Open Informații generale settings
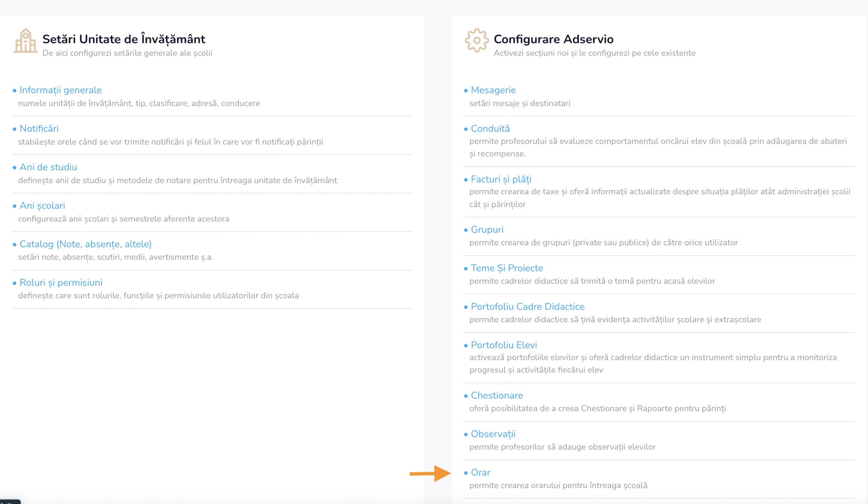The height and width of the screenshot is (504, 868). click(60, 90)
